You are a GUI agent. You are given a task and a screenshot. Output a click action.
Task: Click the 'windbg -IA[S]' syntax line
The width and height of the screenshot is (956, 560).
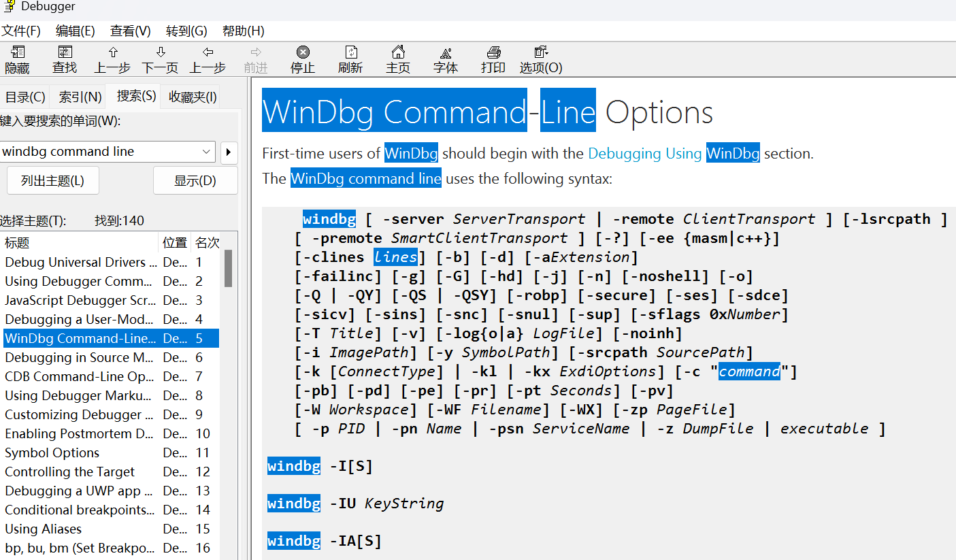(x=325, y=541)
